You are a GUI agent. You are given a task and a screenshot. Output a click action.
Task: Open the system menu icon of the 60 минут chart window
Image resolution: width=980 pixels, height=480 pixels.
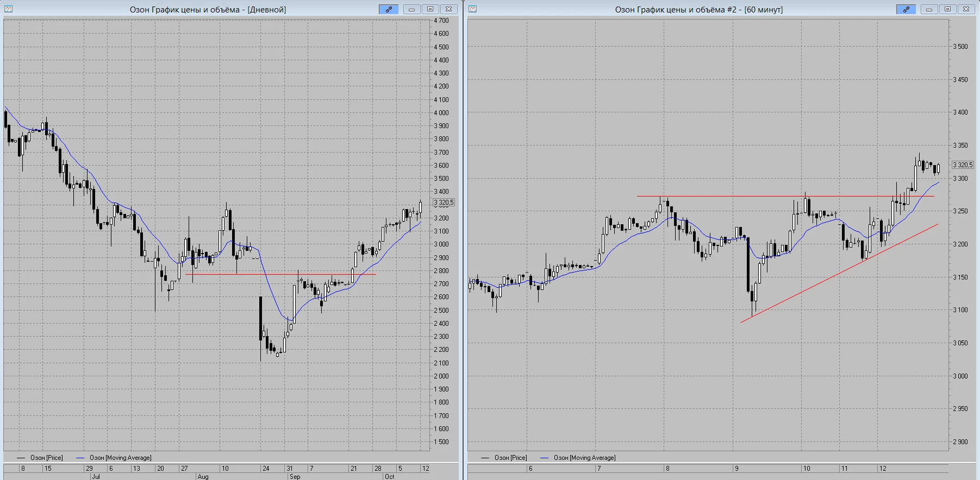pyautogui.click(x=472, y=9)
